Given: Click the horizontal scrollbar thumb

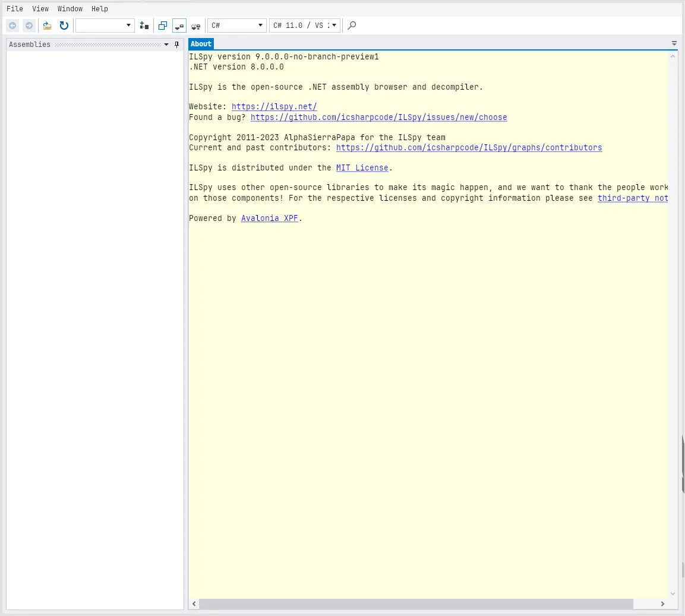Looking at the screenshot, I should coord(416,604).
